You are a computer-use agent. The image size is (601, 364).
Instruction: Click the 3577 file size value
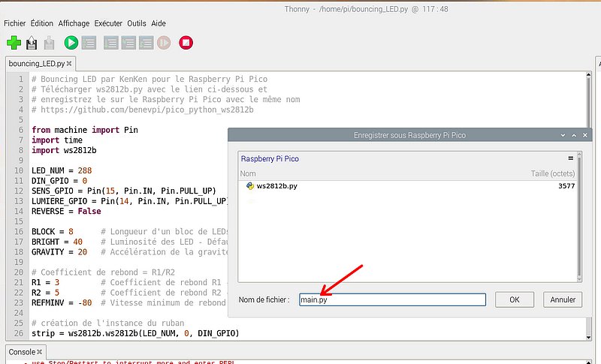click(566, 186)
